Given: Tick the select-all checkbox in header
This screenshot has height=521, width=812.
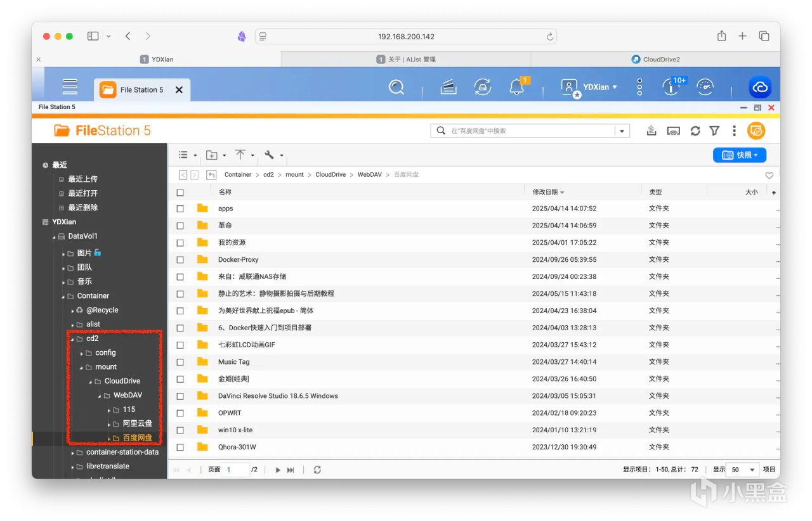Looking at the screenshot, I should [x=180, y=192].
